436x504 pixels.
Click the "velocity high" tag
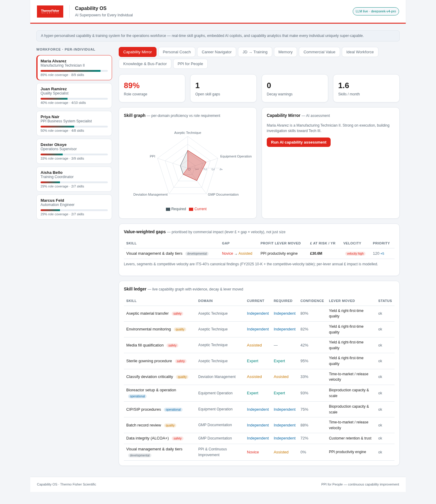click(x=355, y=254)
